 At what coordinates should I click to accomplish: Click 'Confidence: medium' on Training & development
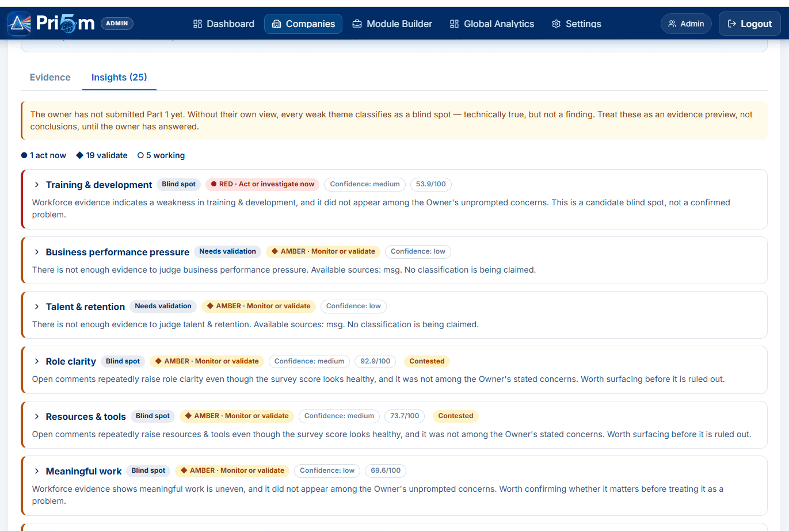tap(365, 184)
